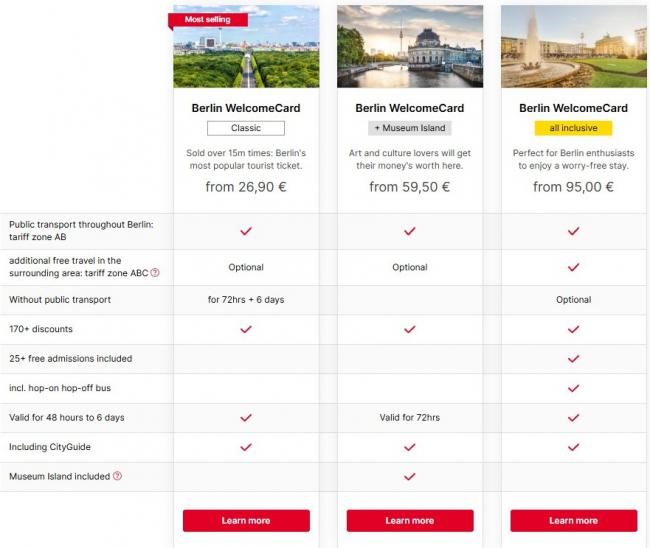This screenshot has height=548, width=650.
Task: Open the Bode Museum river photo
Action: click(x=410, y=46)
